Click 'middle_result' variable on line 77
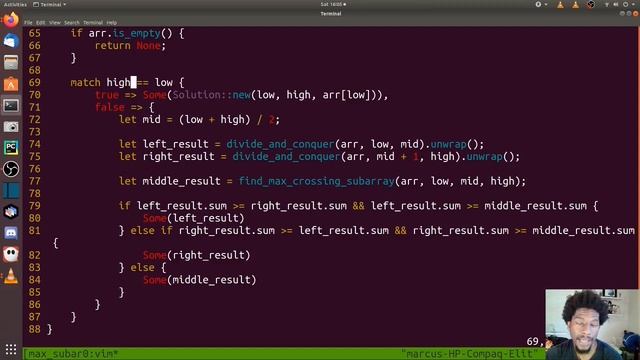 (x=181, y=181)
